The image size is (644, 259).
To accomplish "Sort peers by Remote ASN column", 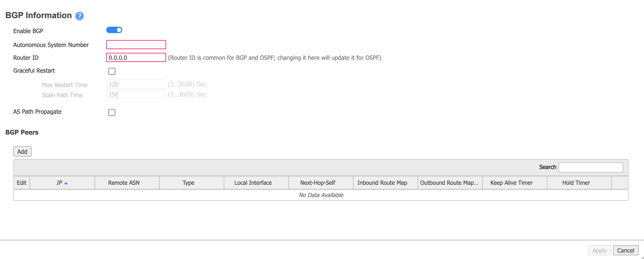I will tap(123, 183).
